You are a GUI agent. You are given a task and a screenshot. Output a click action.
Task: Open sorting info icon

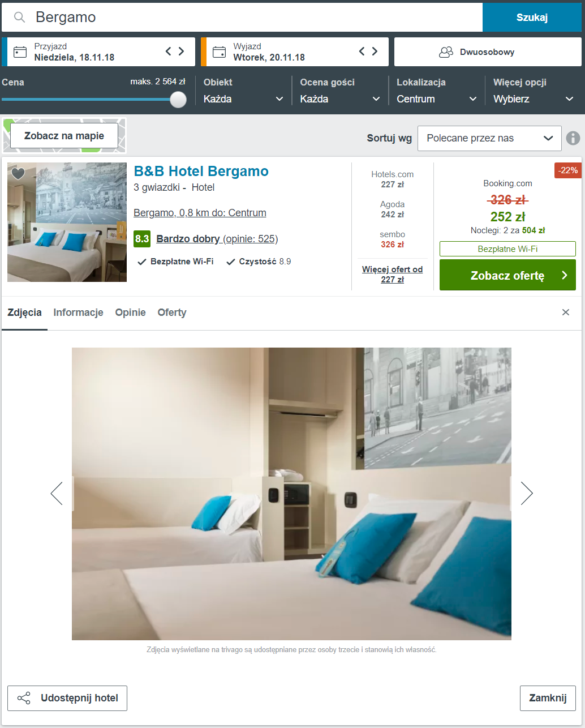click(x=573, y=138)
